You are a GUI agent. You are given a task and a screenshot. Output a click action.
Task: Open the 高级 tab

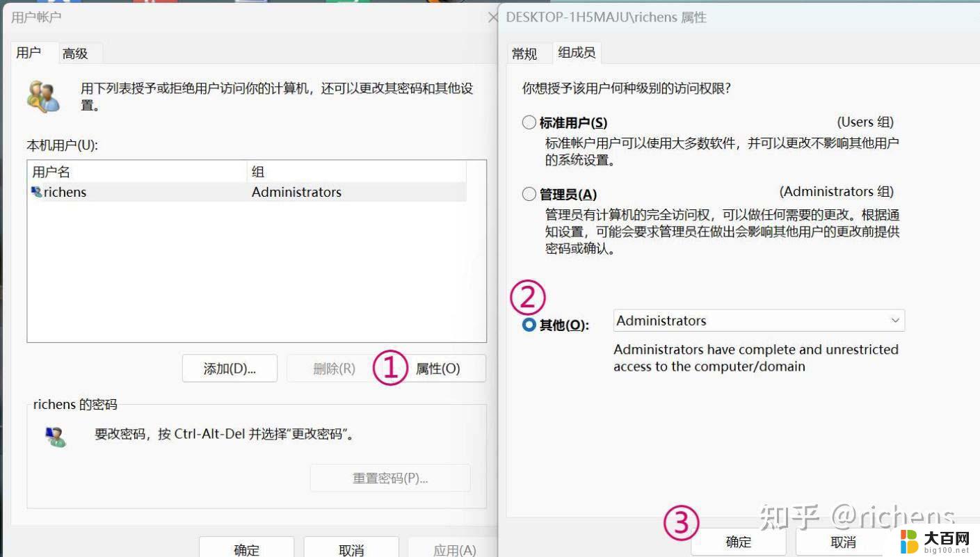pos(75,54)
